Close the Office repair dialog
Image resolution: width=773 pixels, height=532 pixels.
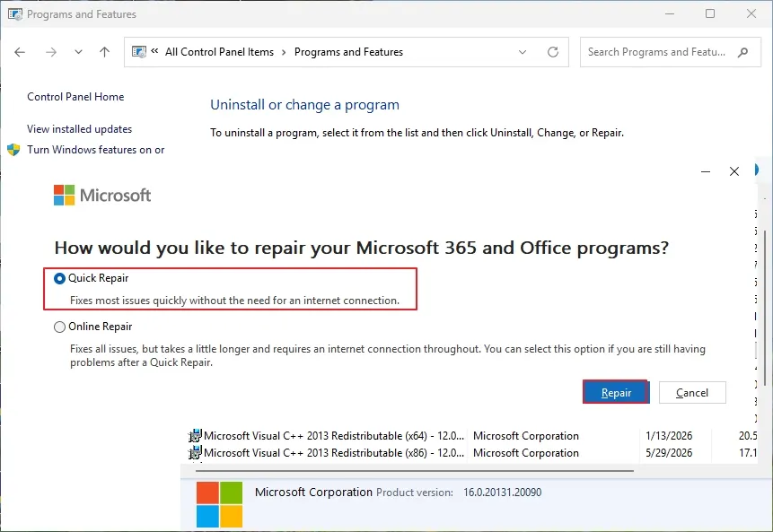click(x=734, y=171)
